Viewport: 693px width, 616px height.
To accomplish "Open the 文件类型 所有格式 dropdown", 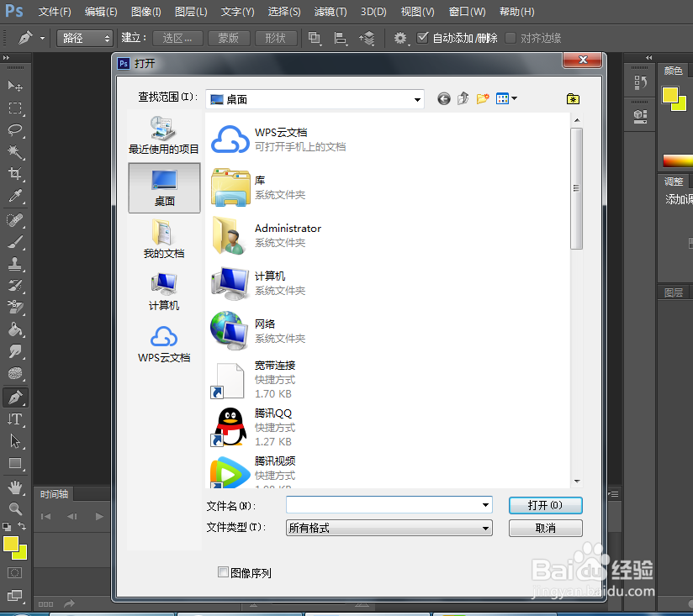I will 389,528.
